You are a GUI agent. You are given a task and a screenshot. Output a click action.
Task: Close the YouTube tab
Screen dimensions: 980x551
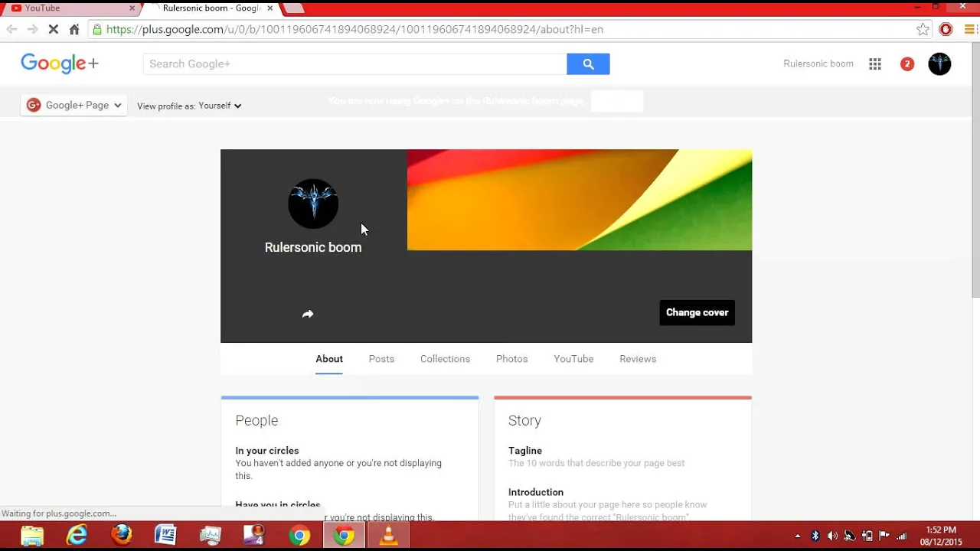(132, 8)
